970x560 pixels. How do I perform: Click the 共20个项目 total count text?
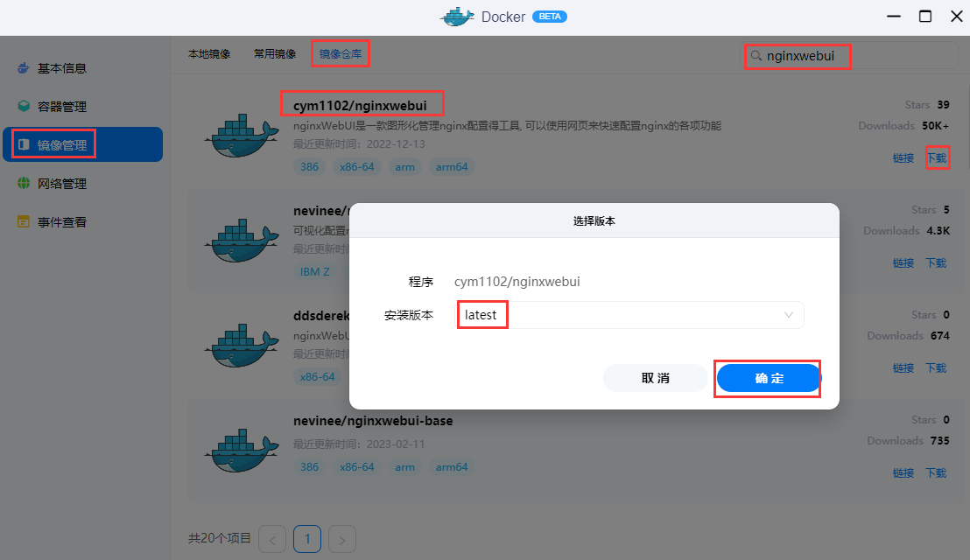(x=220, y=538)
